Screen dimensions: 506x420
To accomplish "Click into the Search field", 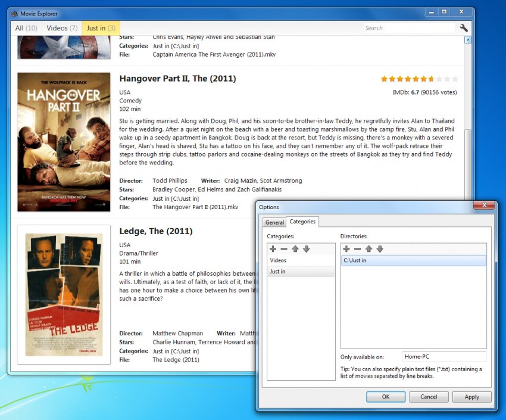I will (409, 28).
